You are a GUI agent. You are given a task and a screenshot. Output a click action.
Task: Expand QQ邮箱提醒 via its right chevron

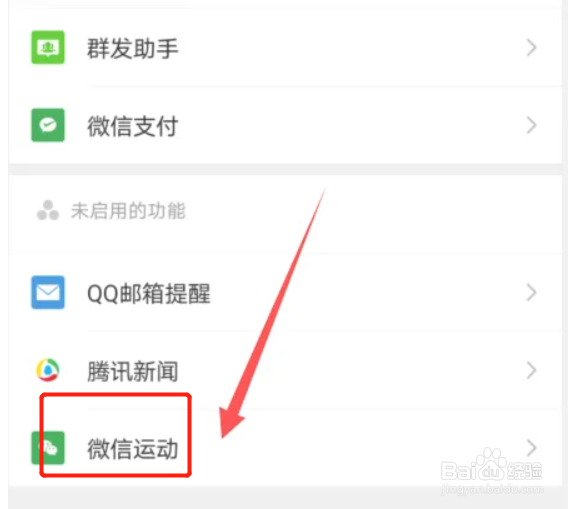(532, 292)
